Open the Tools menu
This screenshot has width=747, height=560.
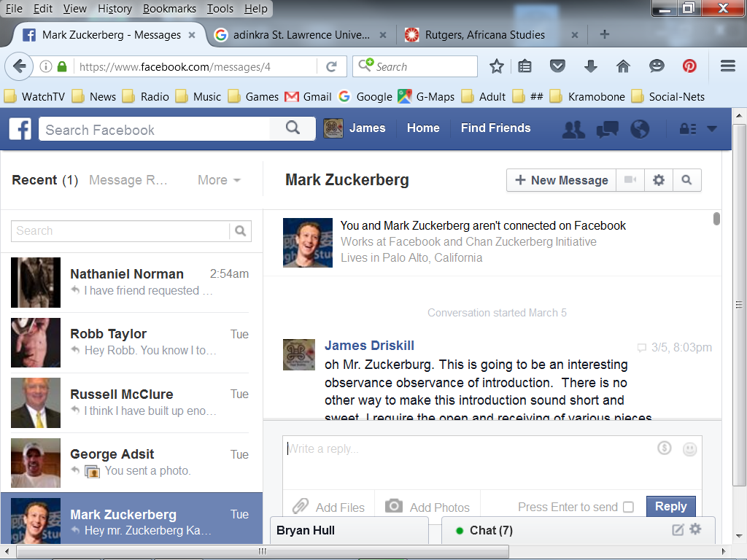(x=220, y=9)
